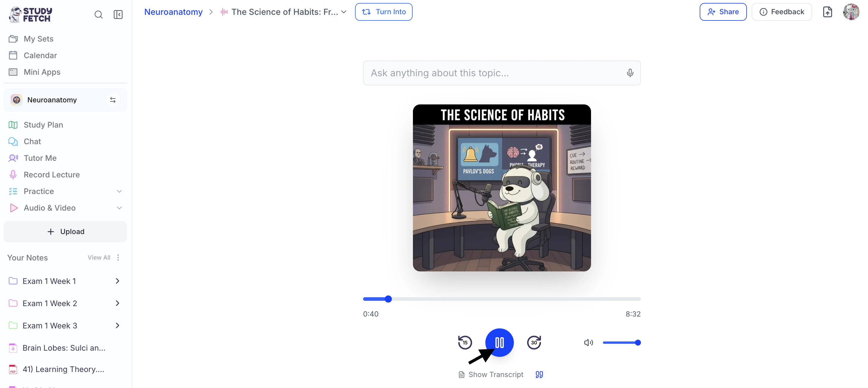The image size is (868, 388).
Task: Switch study set with swap arrows icon
Action: pos(113,100)
